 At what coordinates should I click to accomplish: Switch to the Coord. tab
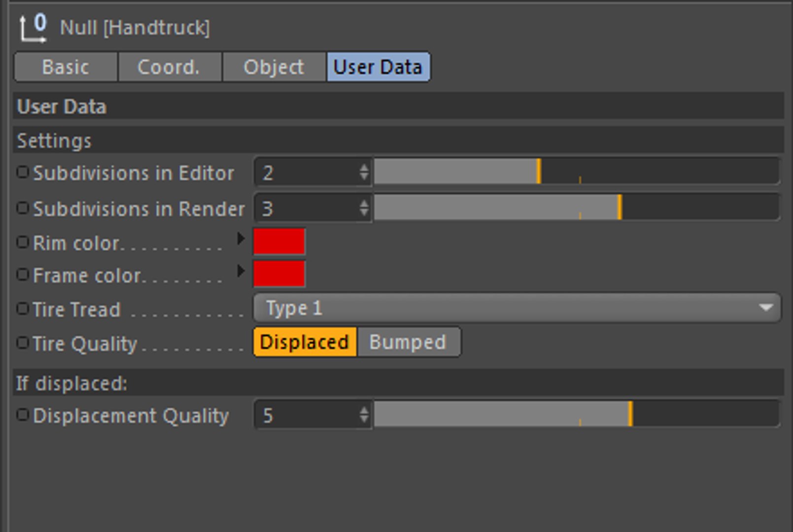(x=170, y=67)
